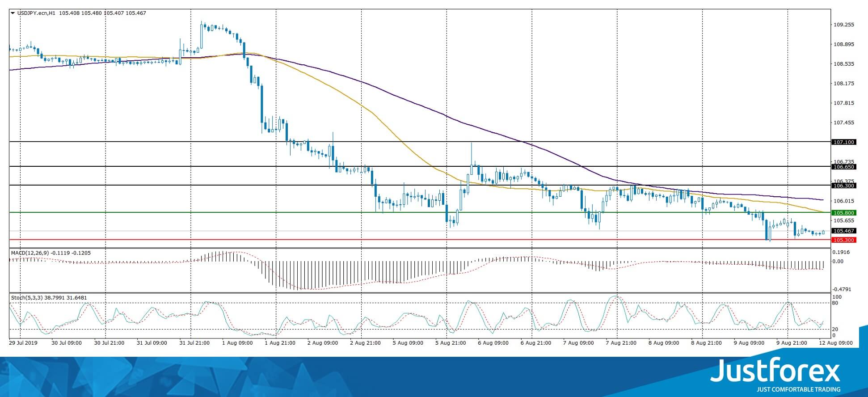This screenshot has height=397, width=868.
Task: Click the 31 Jul 21:00 time label
Action: (195, 343)
